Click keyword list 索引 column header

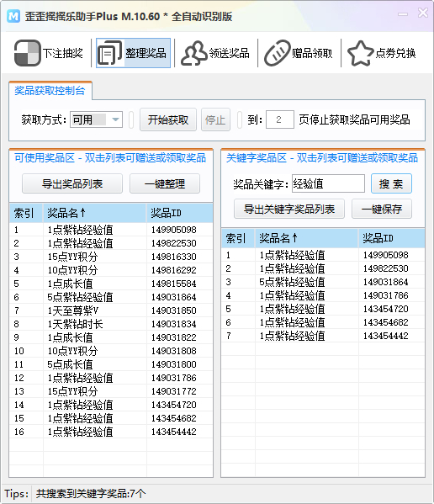(x=238, y=238)
